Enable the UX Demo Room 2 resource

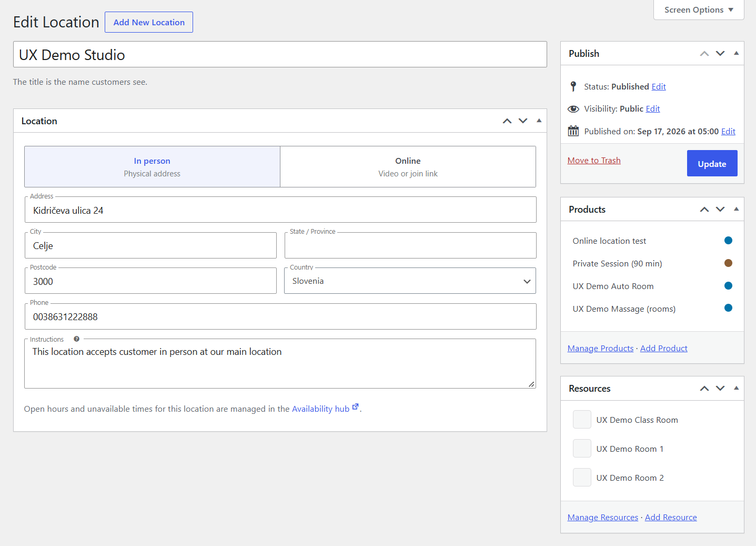(582, 478)
